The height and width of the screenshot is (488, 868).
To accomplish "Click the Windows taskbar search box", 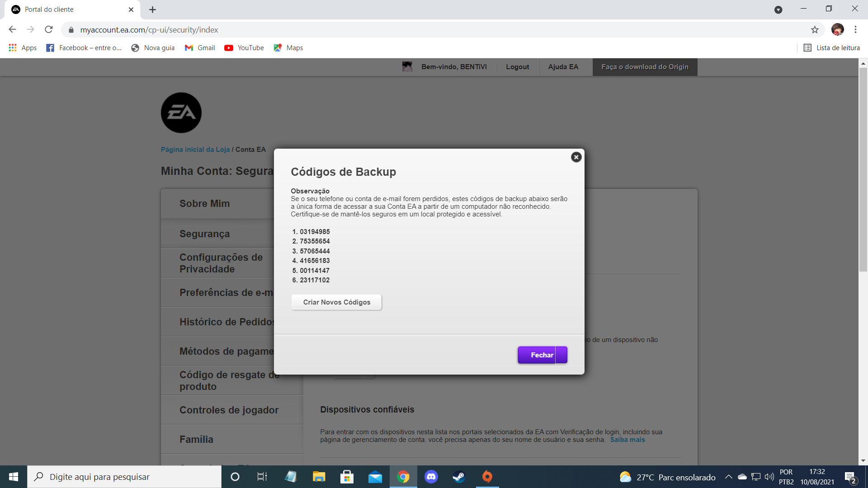I will (124, 477).
